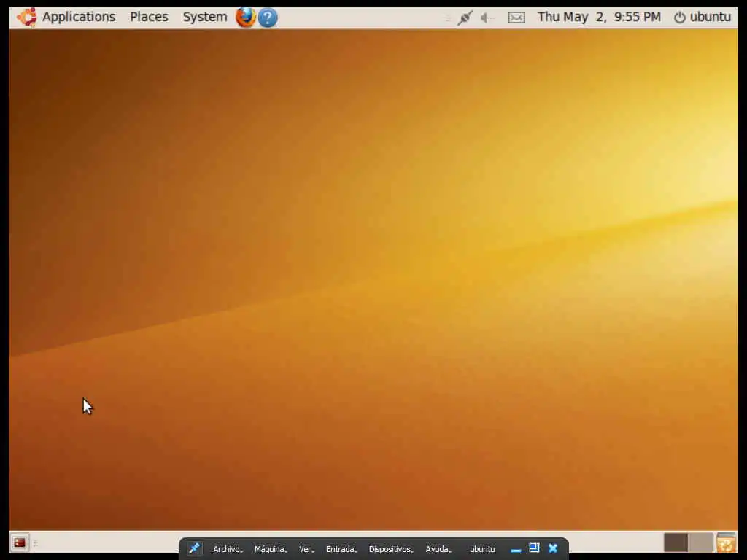Toggle the VirtualBox toolbar pin icon
Image resolution: width=747 pixels, height=560 pixels.
(194, 548)
